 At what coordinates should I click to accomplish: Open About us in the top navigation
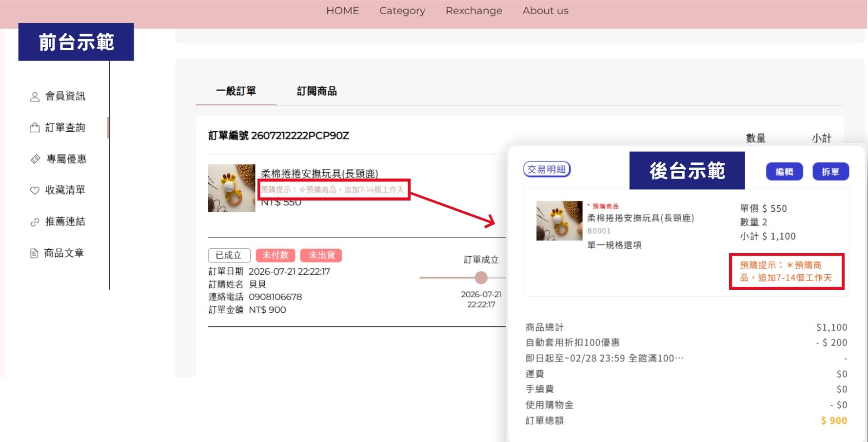tap(545, 11)
